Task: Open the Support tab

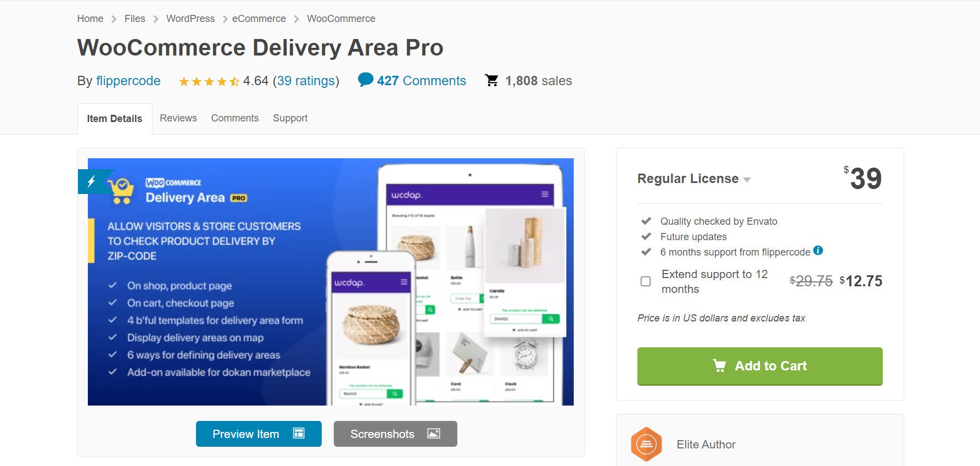Action: 290,118
